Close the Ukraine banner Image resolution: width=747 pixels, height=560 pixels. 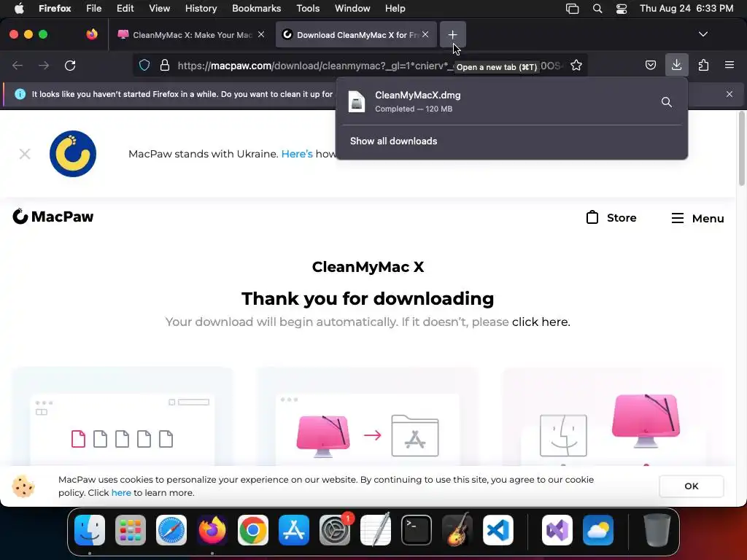pyautogui.click(x=25, y=154)
